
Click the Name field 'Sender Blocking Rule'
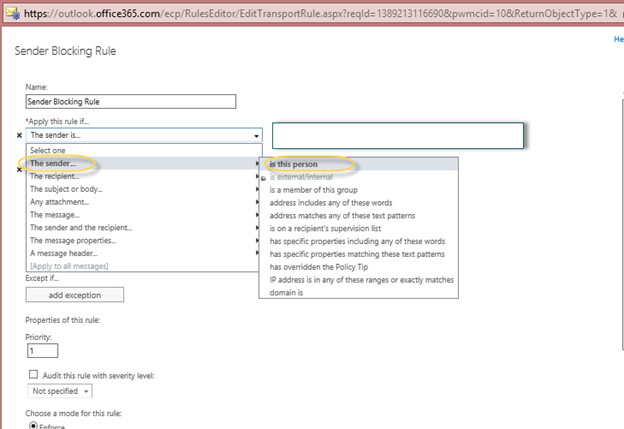point(131,101)
